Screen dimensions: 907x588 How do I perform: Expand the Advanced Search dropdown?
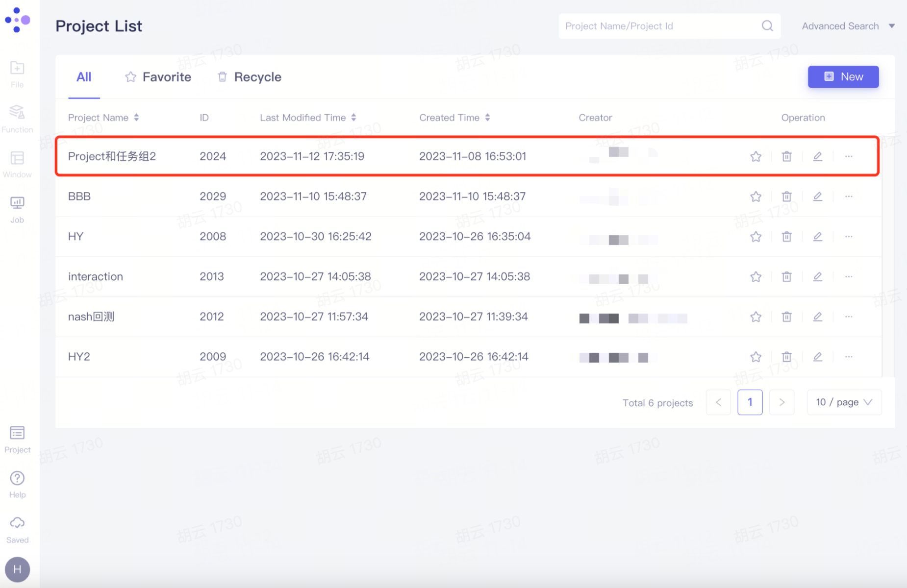coord(848,26)
